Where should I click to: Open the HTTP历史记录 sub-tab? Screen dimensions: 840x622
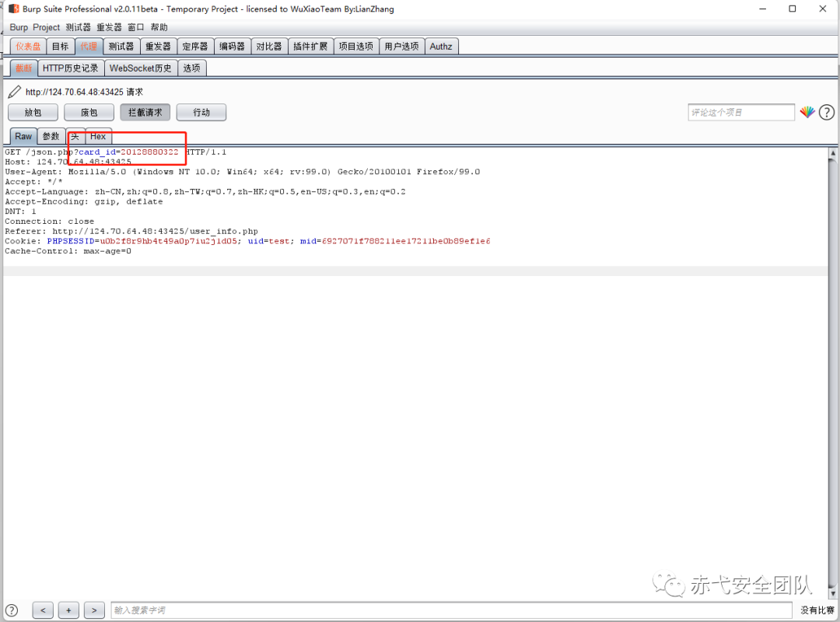click(70, 68)
